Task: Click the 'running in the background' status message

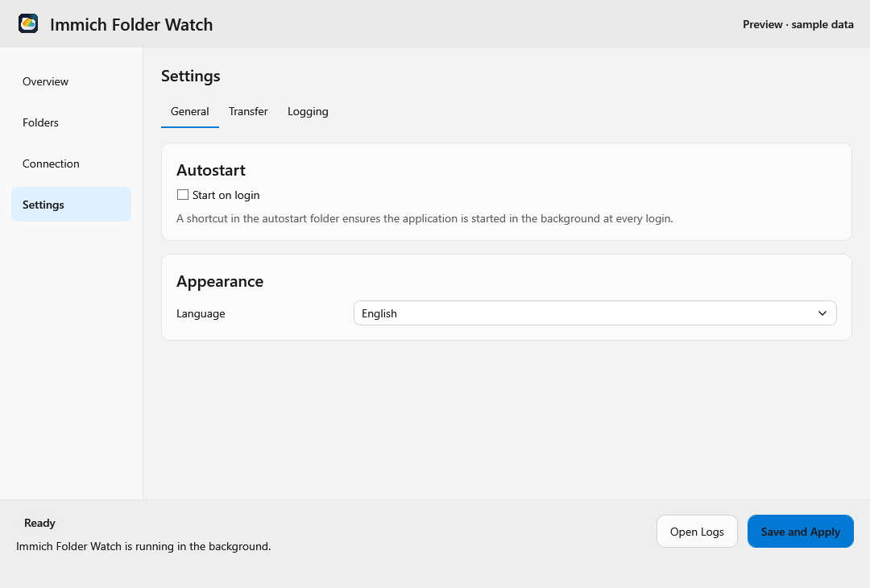Action: (143, 546)
